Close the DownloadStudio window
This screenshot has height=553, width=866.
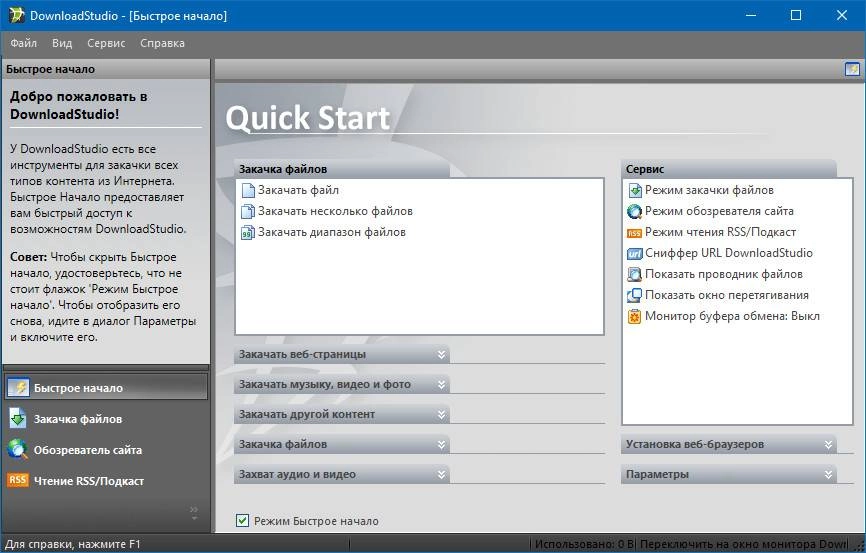842,15
